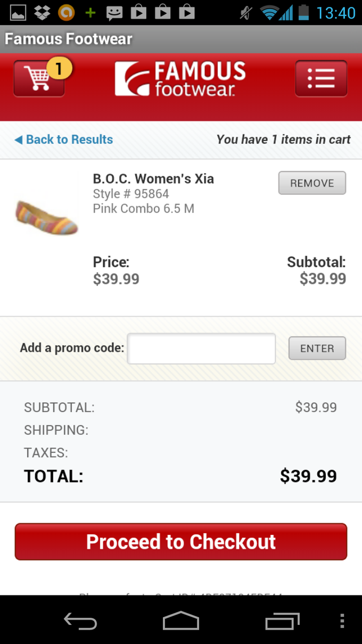Tap the Wi-Fi status icon
This screenshot has width=362, height=644.
(270, 12)
